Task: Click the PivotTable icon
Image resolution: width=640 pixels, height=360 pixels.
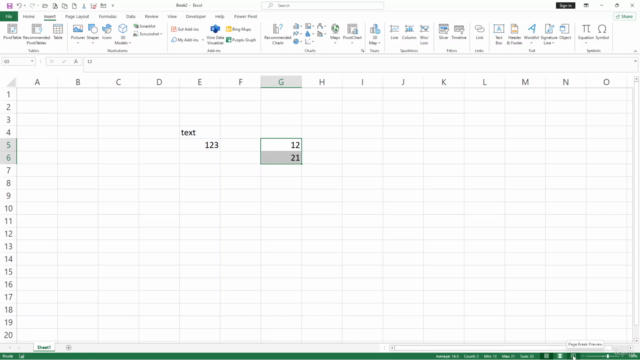Action: click(12, 32)
